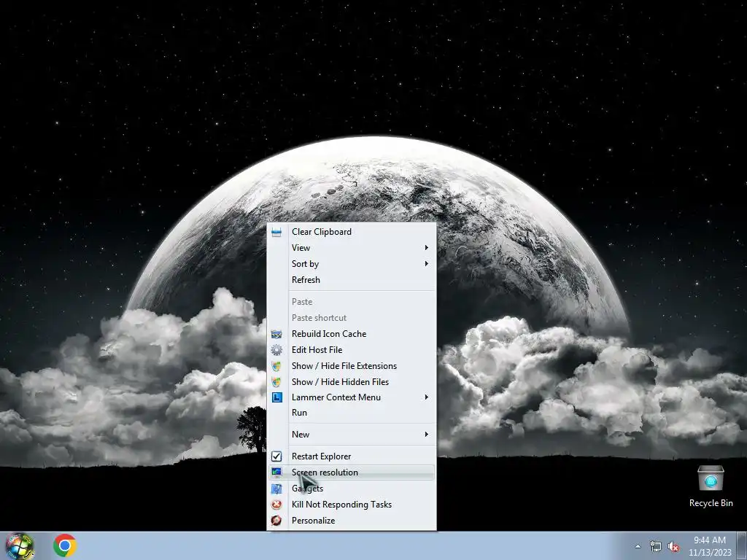Click the Gadgets icon in context menu
This screenshot has height=560, width=747.
pyautogui.click(x=276, y=489)
